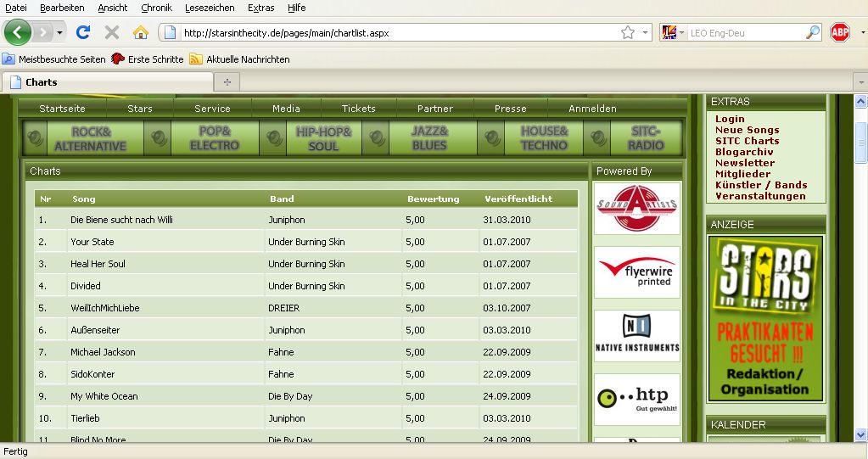Viewport: 868px width, 459px height.
Task: Click the Stars in the City Praktikanten ad
Action: click(x=765, y=319)
